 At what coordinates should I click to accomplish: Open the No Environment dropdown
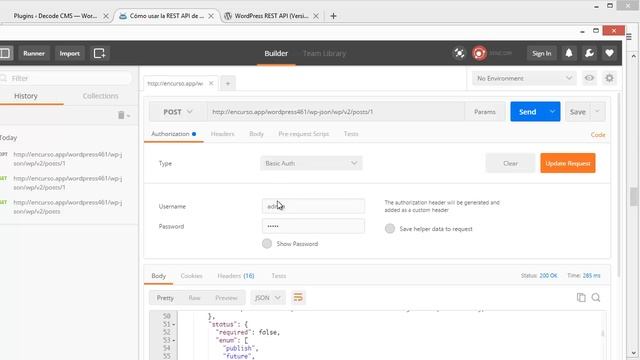[x=524, y=78]
